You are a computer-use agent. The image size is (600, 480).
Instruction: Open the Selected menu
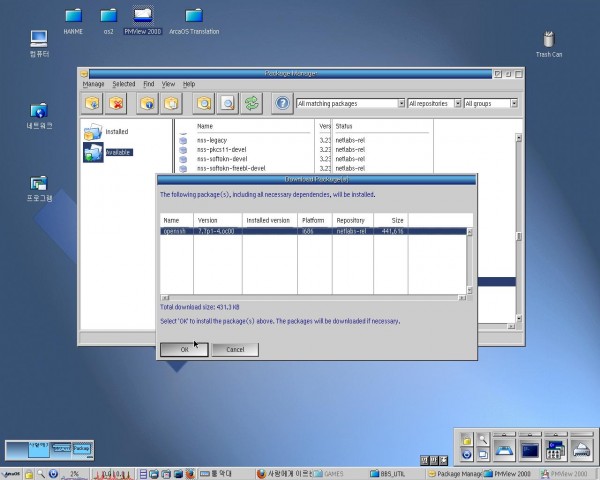124,84
